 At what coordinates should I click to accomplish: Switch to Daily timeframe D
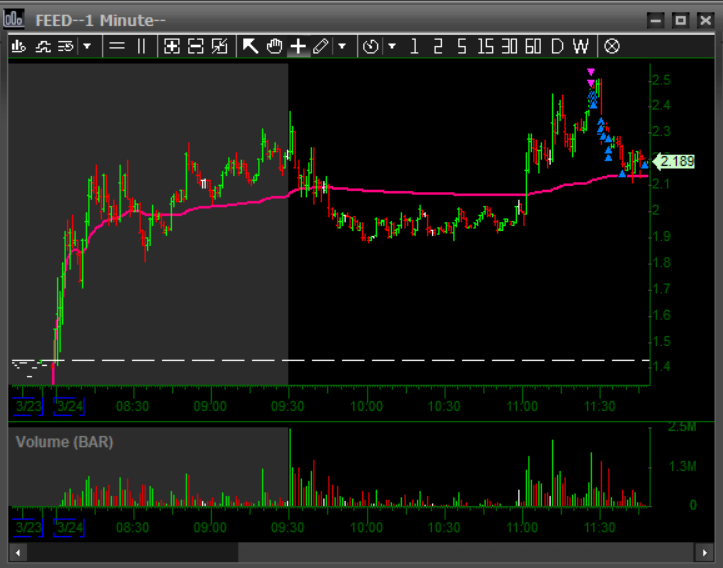point(557,47)
